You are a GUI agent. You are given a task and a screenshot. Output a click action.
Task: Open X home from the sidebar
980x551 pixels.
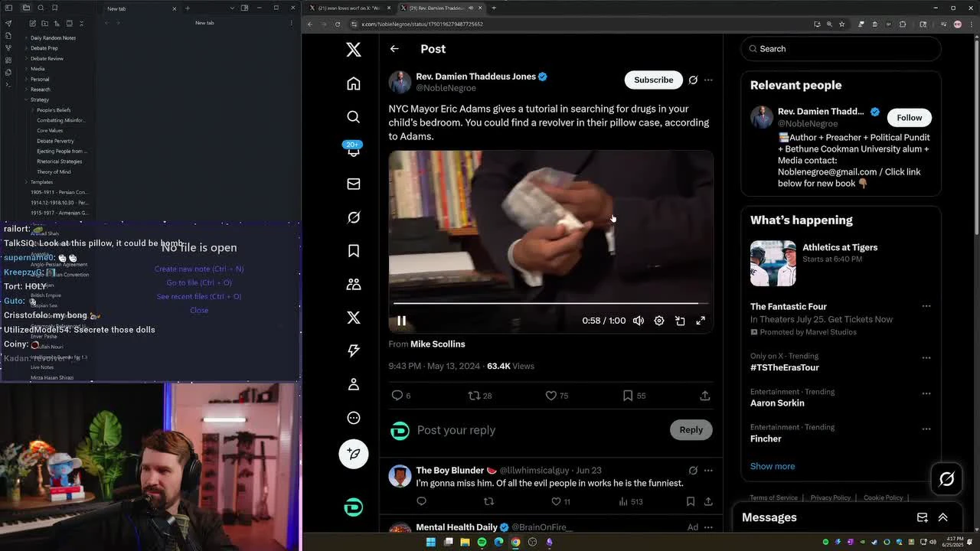pyautogui.click(x=353, y=83)
